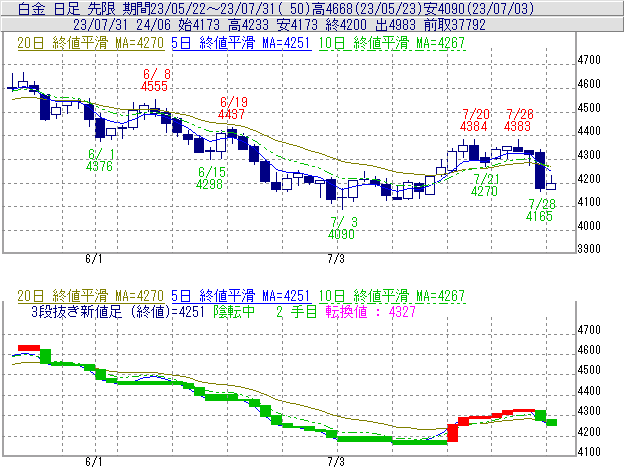Image resolution: width=624 pixels, height=475 pixels.
Task: Click the 6/1 date label under lower chart
Action: pyautogui.click(x=94, y=462)
